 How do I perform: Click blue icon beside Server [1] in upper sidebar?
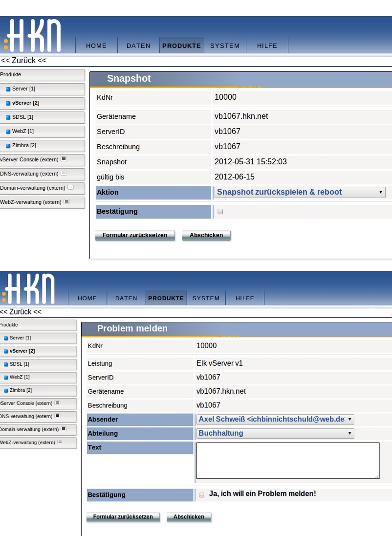click(x=8, y=89)
